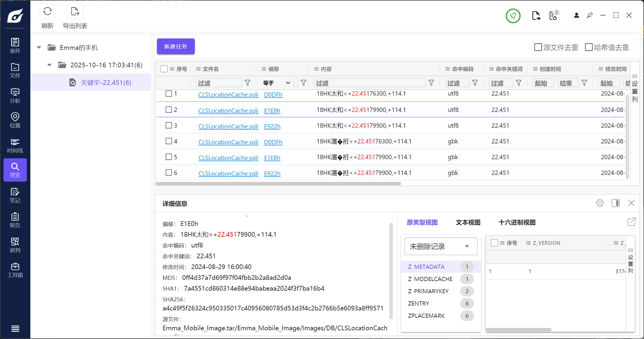Open the Toolbox (工具箱) sidebar section

click(x=15, y=270)
